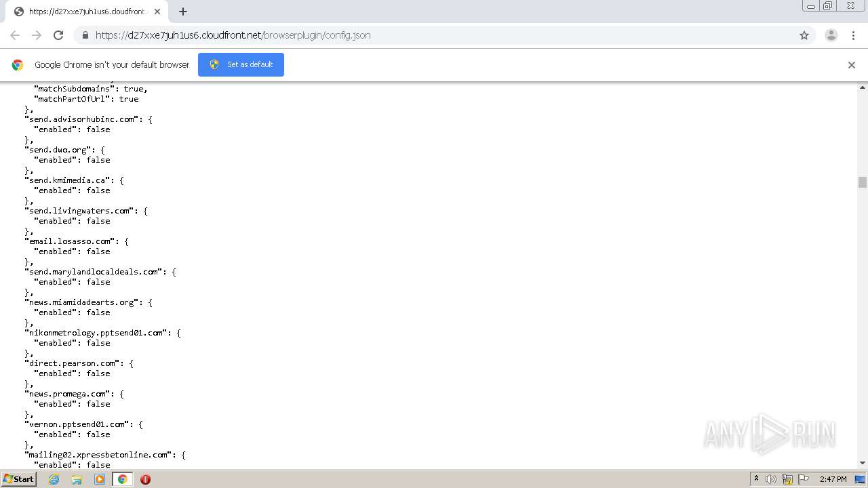Select the "news.promega.com" key text
Image resolution: width=868 pixels, height=488 pixels.
click(x=68, y=394)
